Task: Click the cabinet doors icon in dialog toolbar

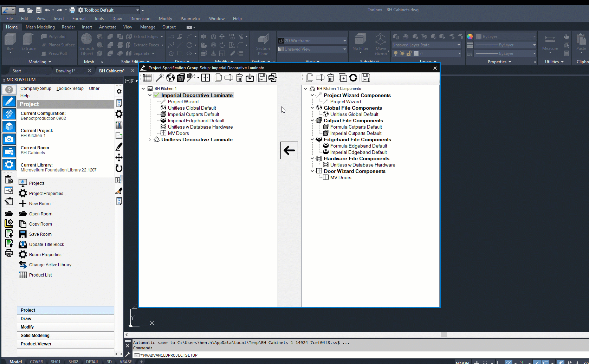Action: 206,78
